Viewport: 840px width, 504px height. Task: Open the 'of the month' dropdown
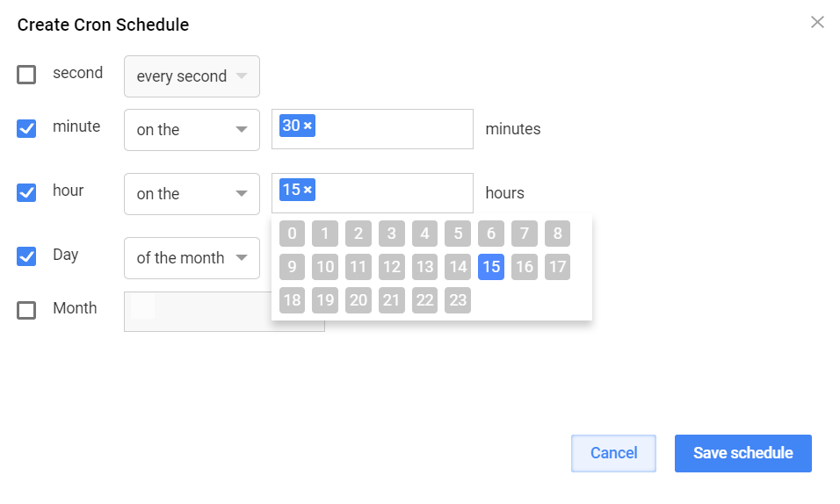pos(192,258)
